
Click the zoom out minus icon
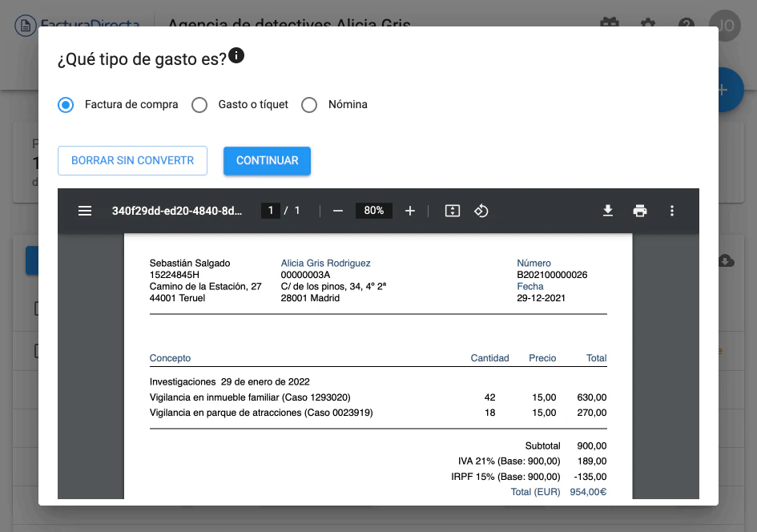tap(338, 211)
